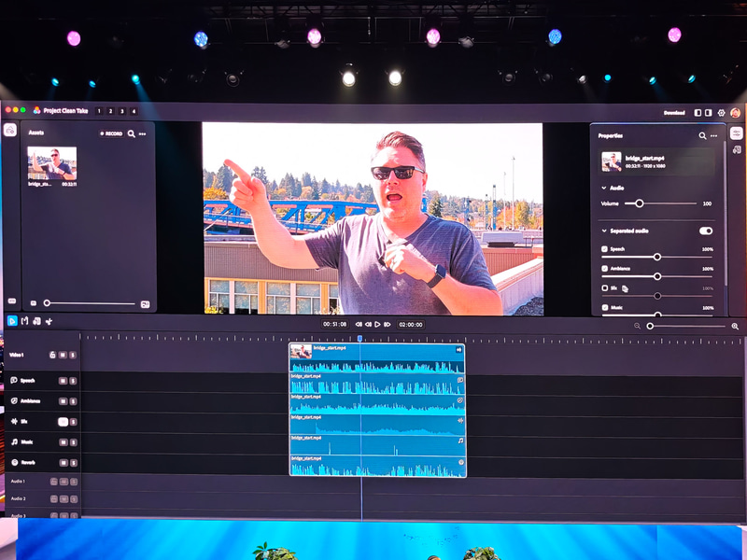
Task: Open the audio file sidebar icon
Action: [737, 150]
